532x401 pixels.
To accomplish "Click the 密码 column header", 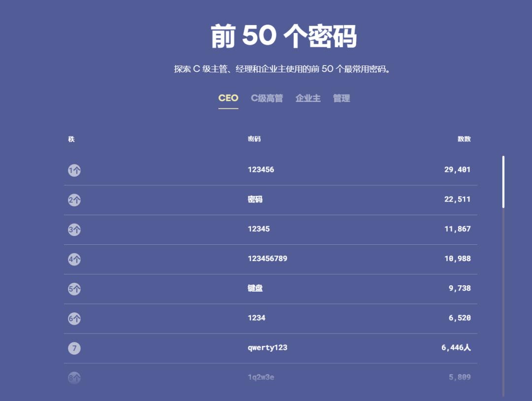I will point(254,139).
